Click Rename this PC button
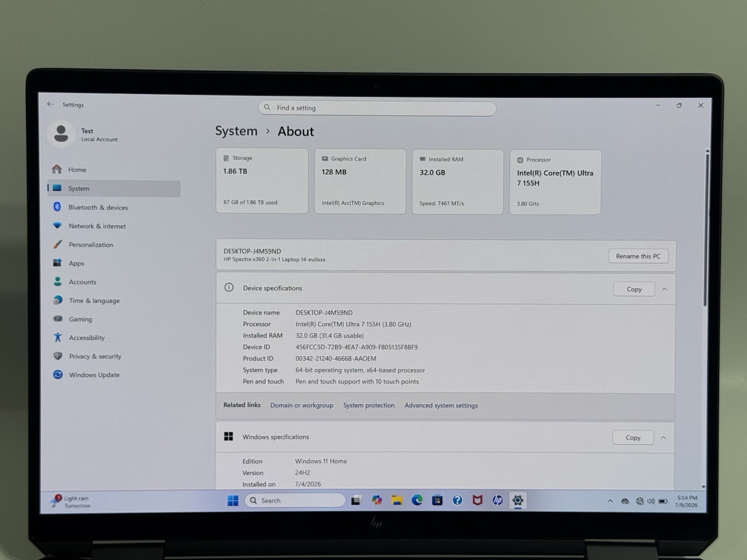 [638, 256]
